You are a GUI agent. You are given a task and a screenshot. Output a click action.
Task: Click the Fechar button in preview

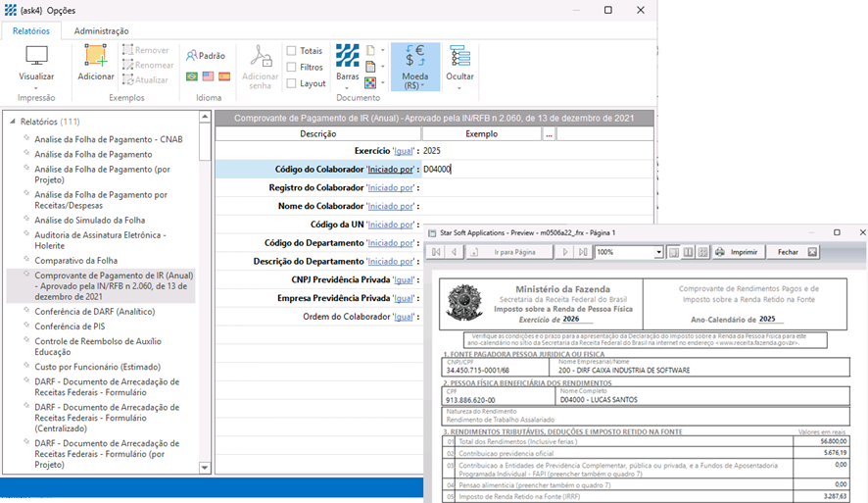click(788, 252)
